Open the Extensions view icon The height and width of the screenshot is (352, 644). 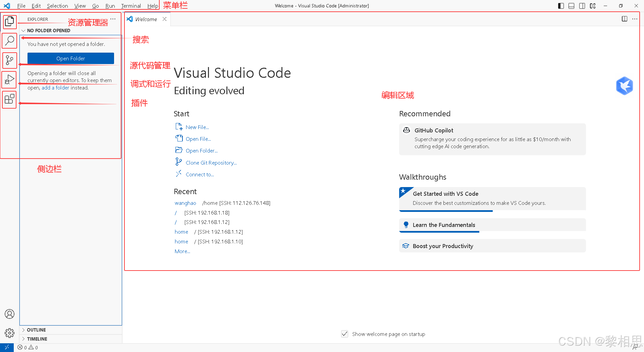click(x=10, y=99)
